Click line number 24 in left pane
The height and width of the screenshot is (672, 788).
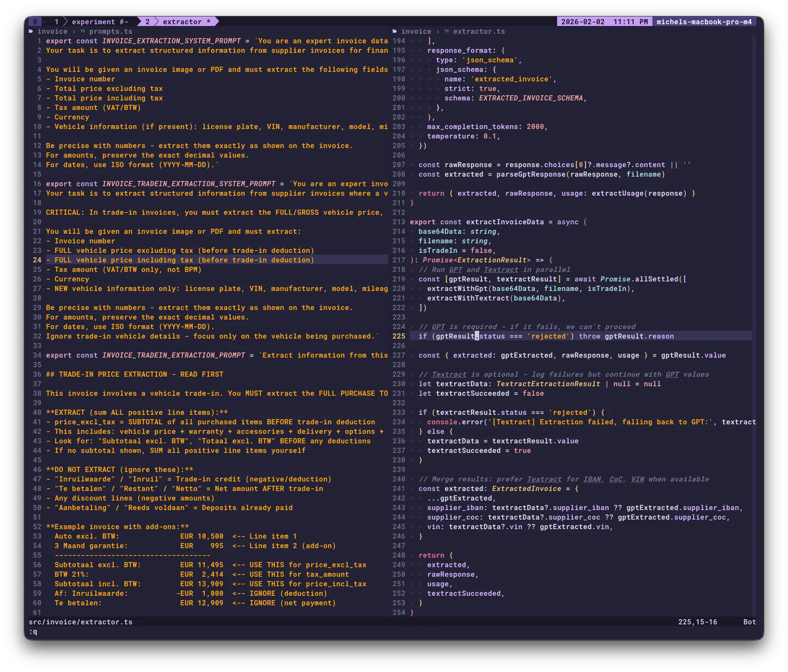37,260
